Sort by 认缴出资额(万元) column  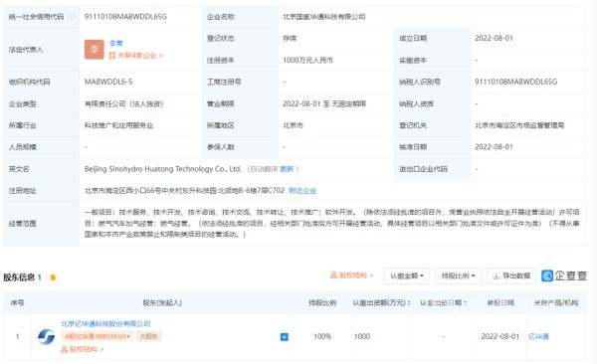point(381,302)
